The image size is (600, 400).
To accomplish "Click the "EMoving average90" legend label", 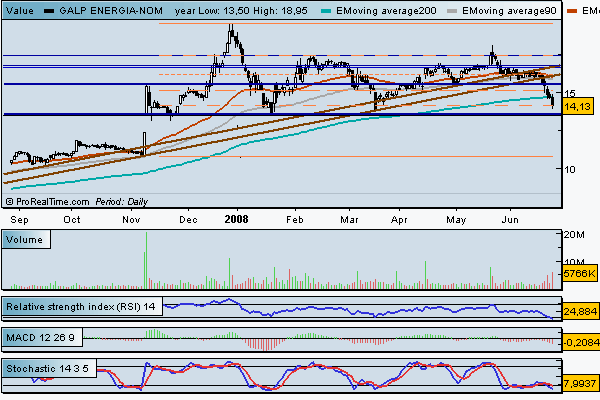I will tap(509, 11).
